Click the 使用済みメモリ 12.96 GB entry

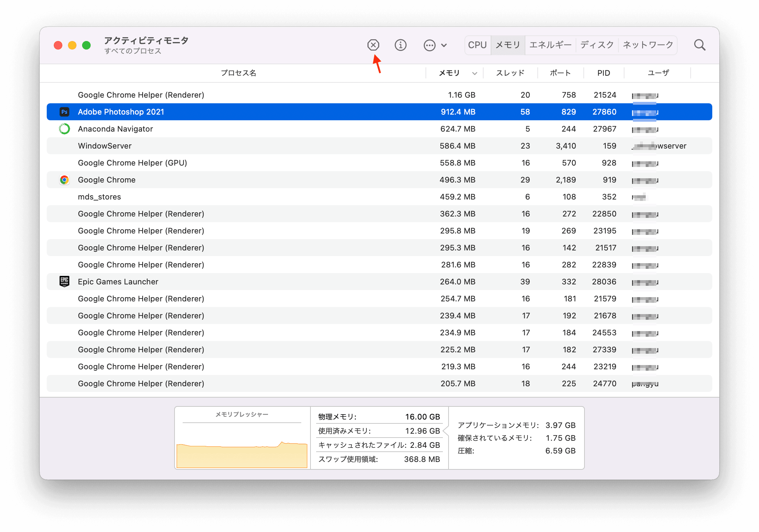(x=379, y=431)
